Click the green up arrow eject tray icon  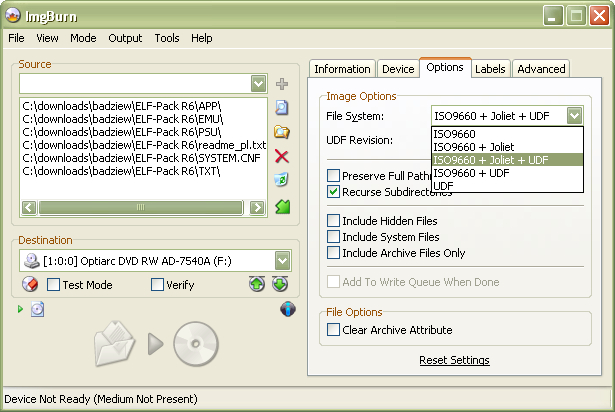[x=257, y=284]
